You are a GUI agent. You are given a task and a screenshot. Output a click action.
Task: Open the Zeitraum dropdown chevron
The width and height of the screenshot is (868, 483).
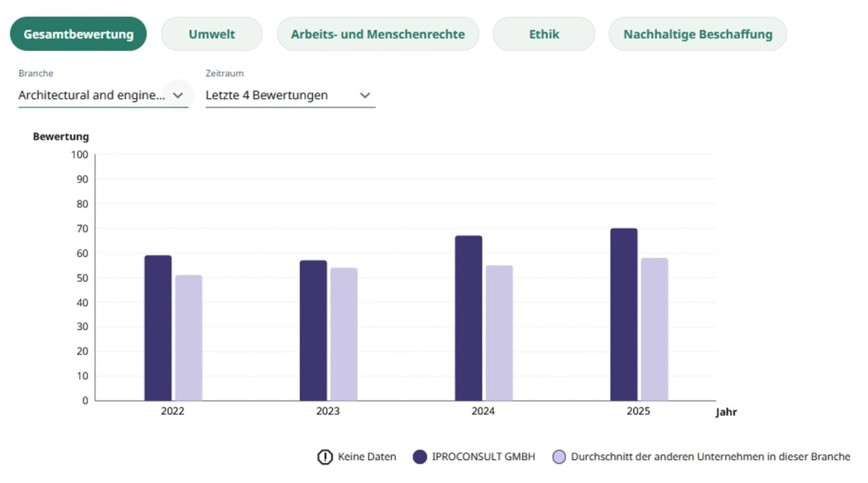[365, 95]
